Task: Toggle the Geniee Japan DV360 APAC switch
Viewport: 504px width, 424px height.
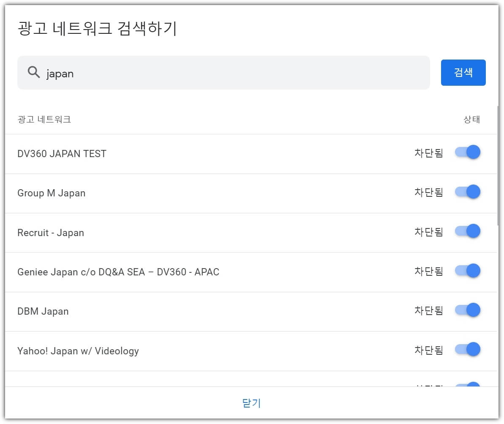Action: click(467, 271)
